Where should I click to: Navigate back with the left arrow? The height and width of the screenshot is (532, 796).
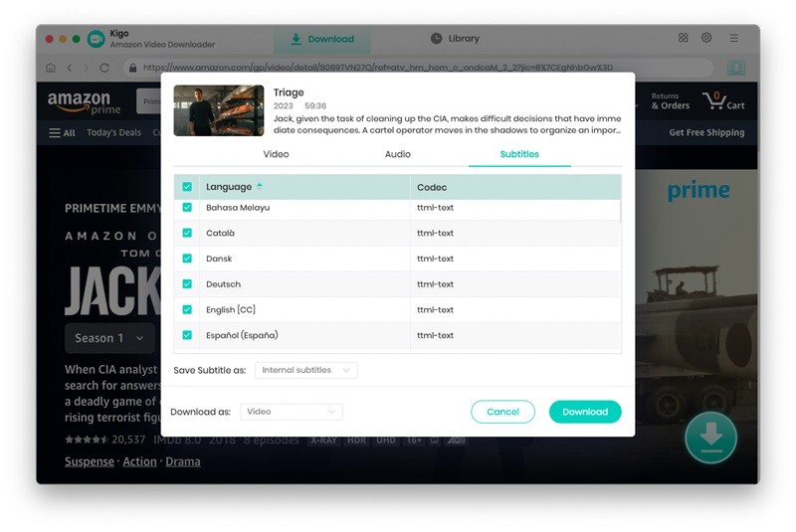(70, 68)
